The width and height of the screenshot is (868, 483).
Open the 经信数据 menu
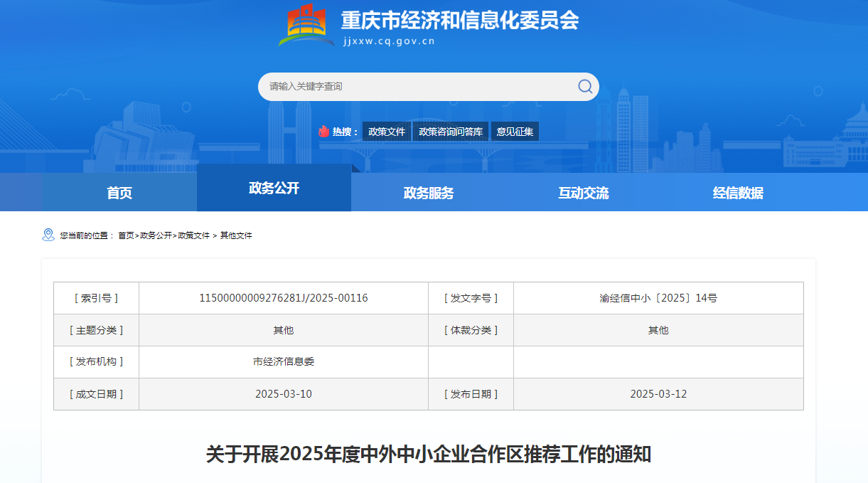point(736,191)
